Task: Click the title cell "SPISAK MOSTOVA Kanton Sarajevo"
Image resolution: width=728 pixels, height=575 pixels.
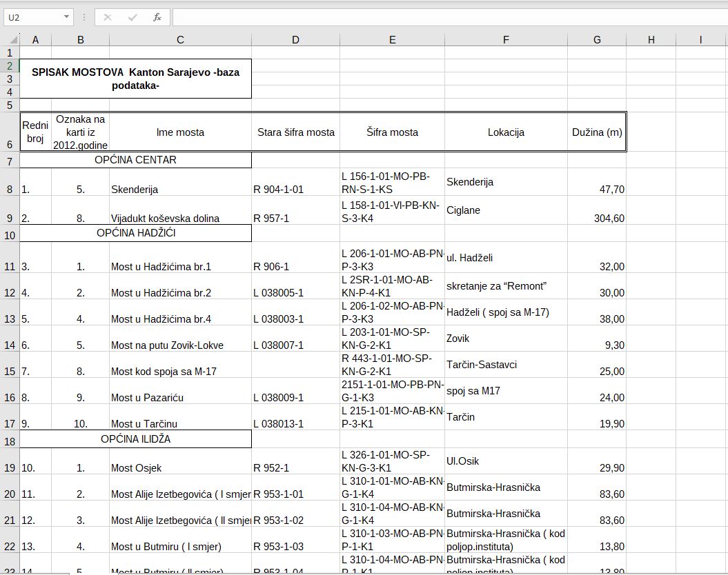Action: click(x=135, y=79)
